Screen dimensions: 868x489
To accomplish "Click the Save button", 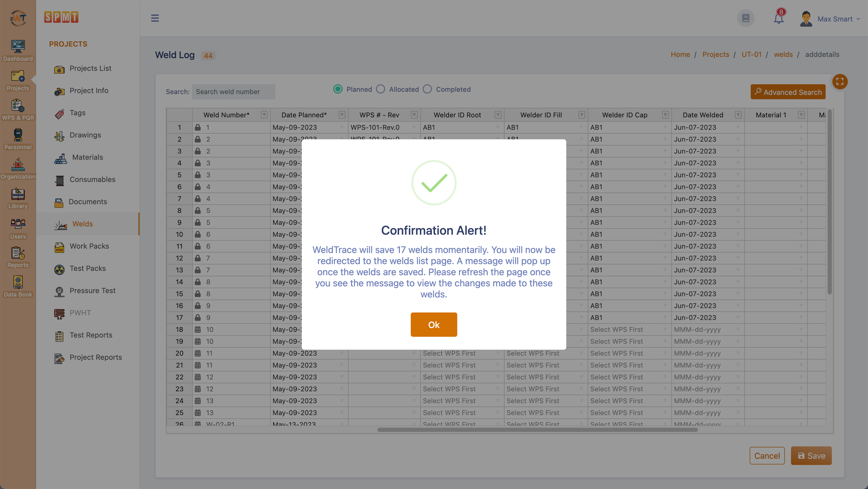I will 811,456.
